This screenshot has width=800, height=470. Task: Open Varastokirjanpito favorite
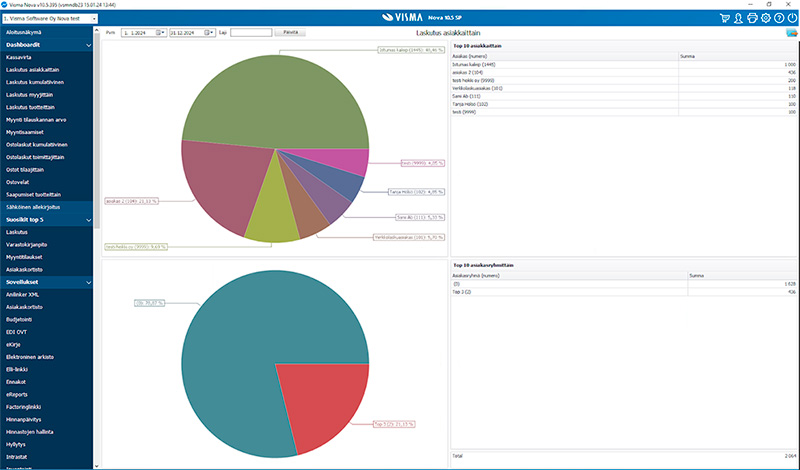tap(27, 245)
